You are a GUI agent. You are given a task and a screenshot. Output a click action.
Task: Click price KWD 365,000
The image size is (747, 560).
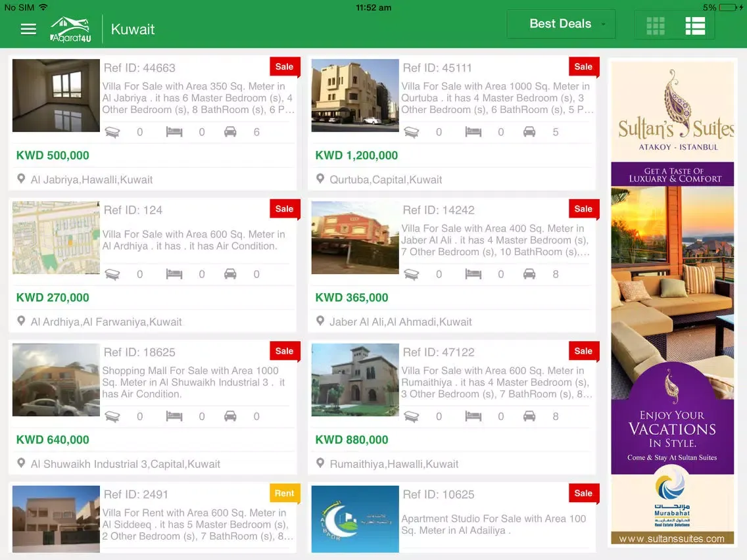(352, 298)
